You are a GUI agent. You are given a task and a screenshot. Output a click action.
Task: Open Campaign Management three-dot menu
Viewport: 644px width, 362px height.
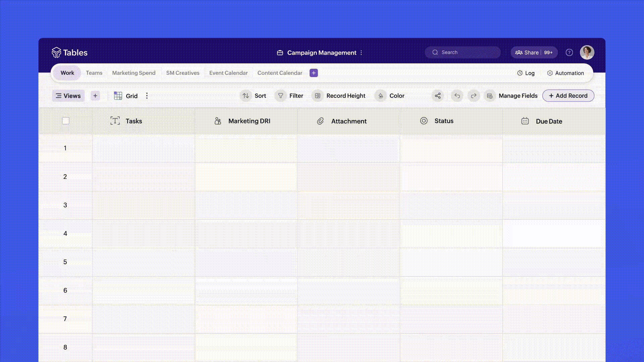tap(361, 53)
